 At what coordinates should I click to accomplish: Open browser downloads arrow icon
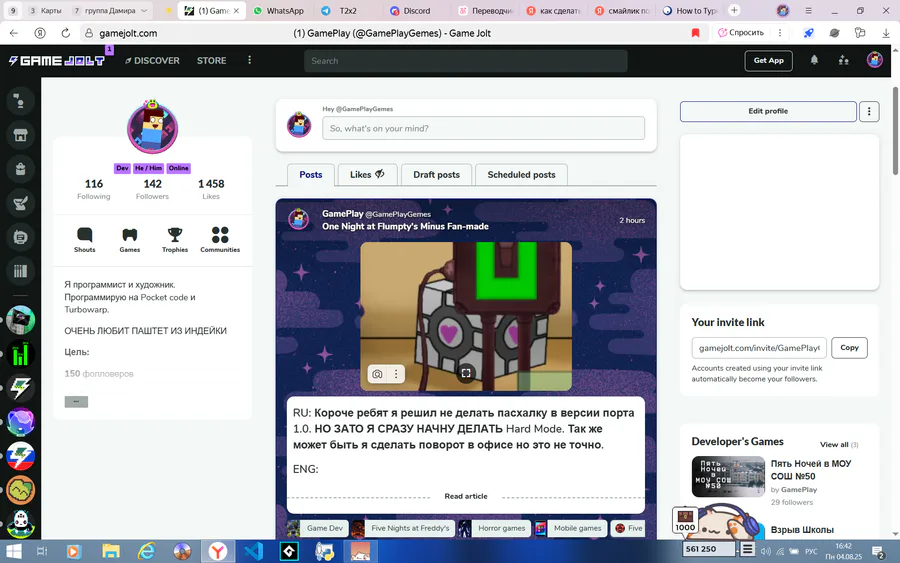[886, 33]
